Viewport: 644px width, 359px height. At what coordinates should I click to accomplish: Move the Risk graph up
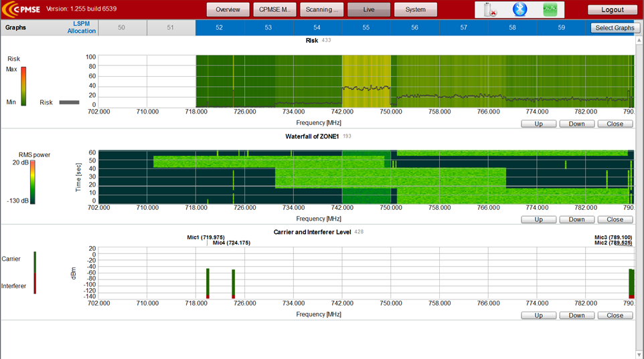(538, 124)
